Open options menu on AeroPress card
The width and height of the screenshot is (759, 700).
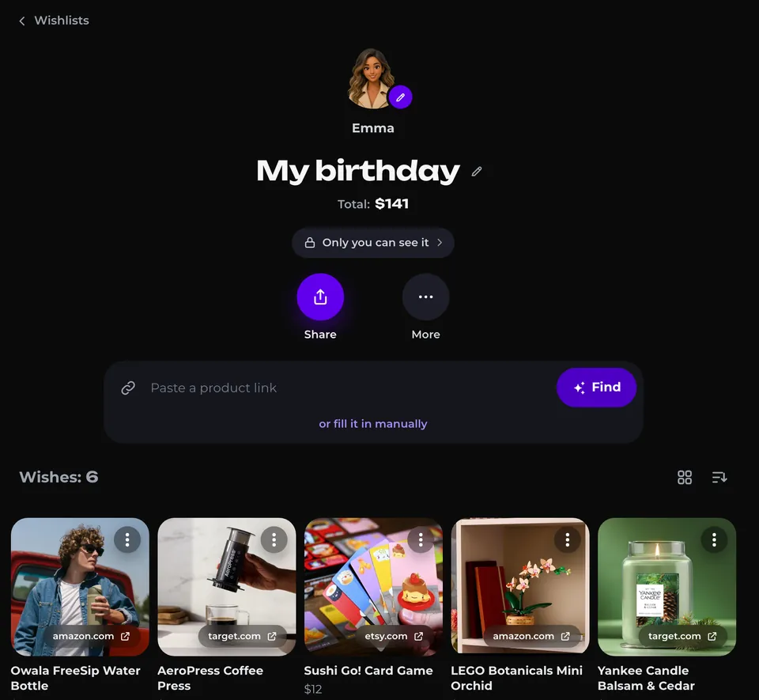pyautogui.click(x=274, y=539)
